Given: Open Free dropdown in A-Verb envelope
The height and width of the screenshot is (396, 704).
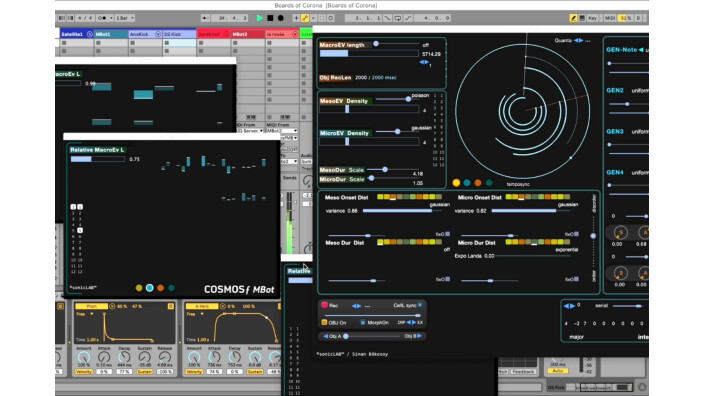Looking at the screenshot, I should 195,314.
